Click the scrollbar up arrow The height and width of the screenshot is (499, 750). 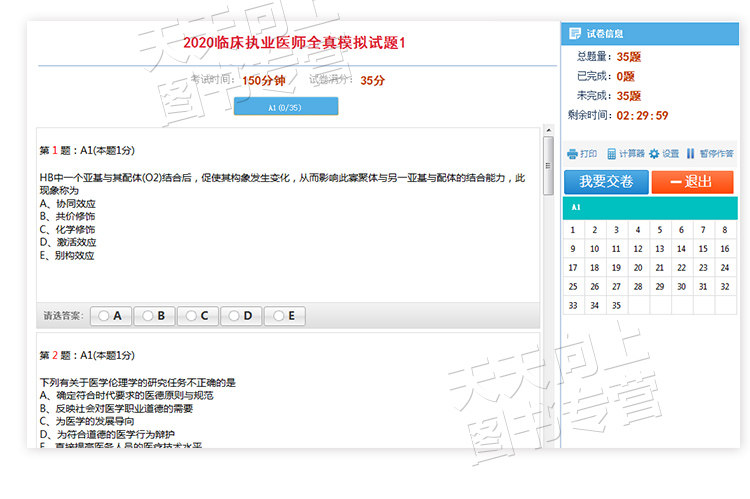(549, 130)
